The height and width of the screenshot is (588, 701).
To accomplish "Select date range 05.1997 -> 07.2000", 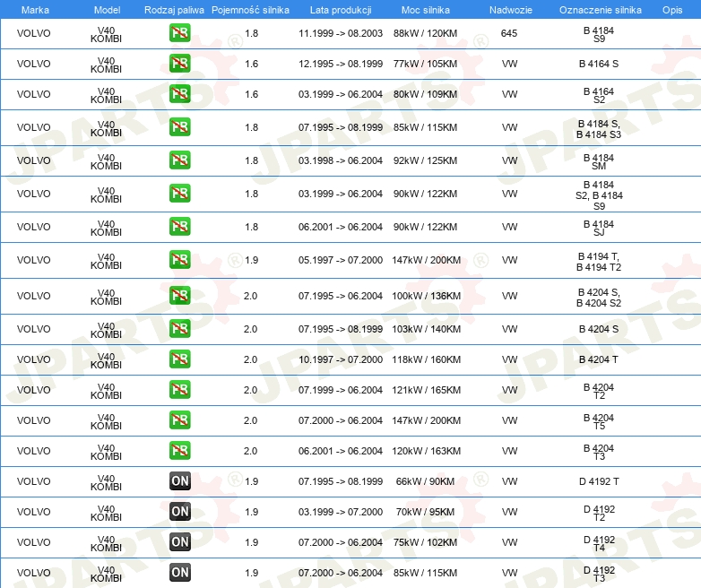I will (341, 260).
